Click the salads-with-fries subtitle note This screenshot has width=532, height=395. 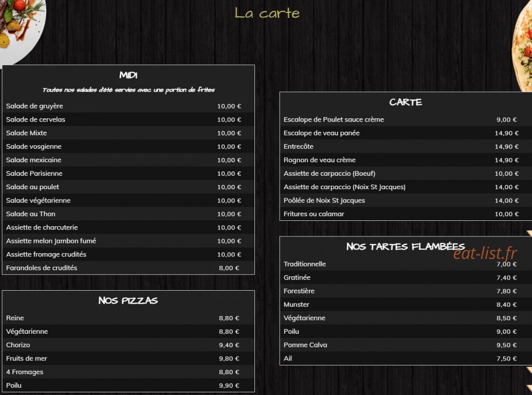(128, 90)
